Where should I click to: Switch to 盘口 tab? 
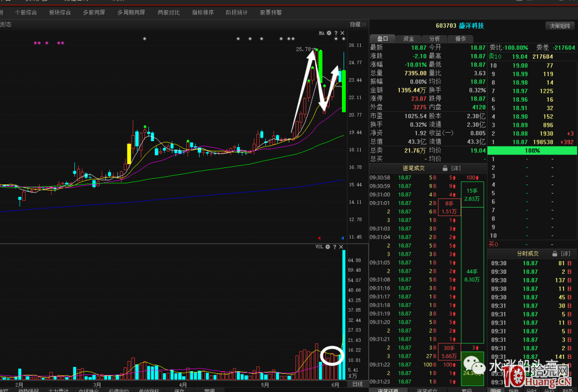[382, 39]
